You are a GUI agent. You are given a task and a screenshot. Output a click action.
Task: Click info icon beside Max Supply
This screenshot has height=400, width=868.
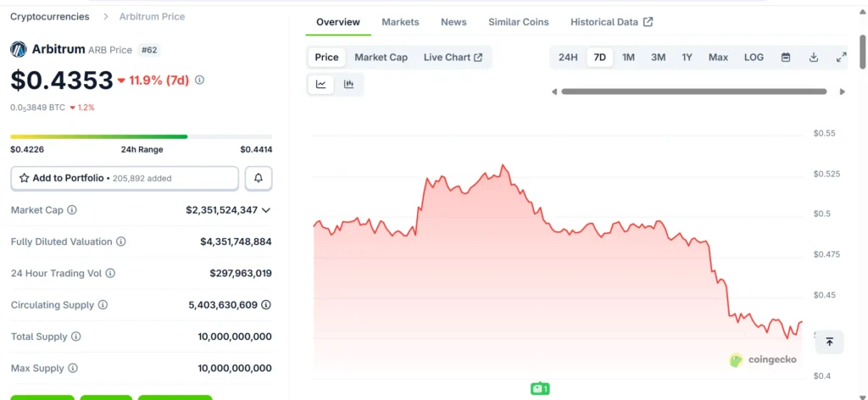tap(73, 368)
